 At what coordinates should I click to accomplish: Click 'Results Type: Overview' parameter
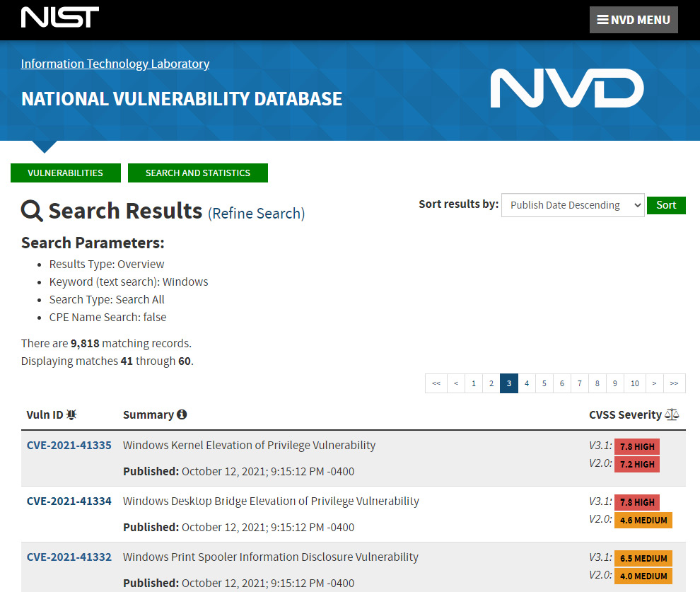(107, 265)
